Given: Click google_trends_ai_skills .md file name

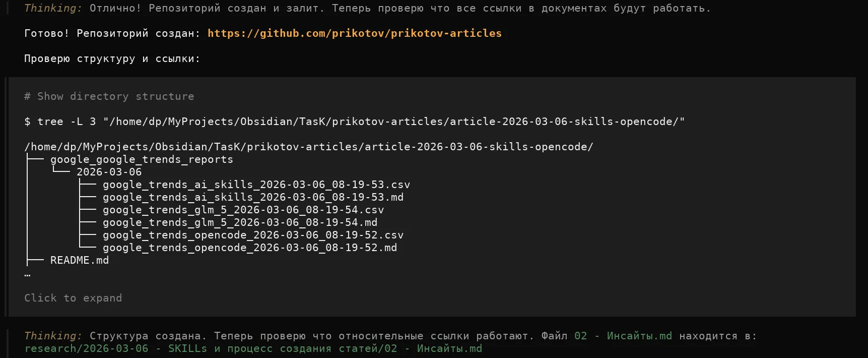Looking at the screenshot, I should tap(253, 197).
